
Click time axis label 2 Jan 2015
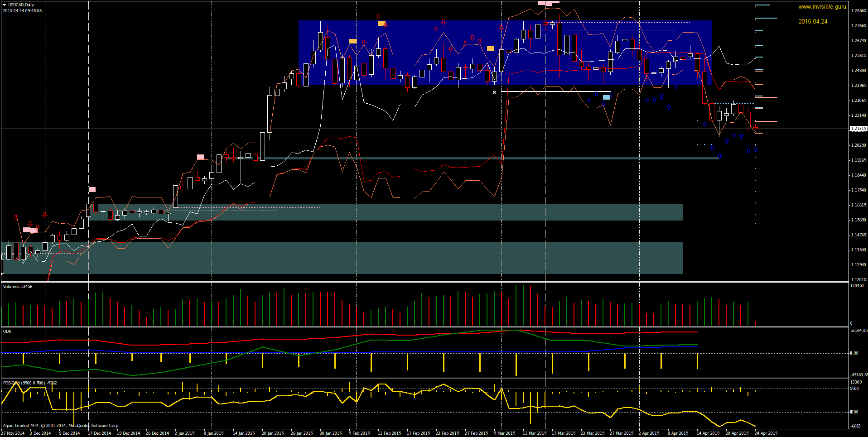185,433
